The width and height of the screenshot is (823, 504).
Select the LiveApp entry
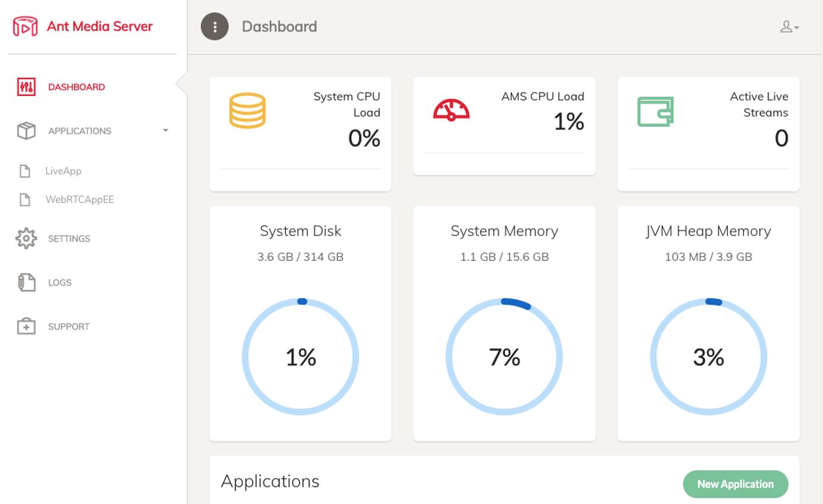(x=62, y=171)
